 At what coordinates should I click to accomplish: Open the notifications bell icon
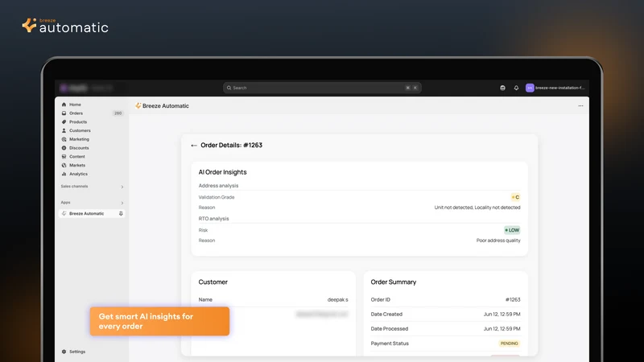516,88
